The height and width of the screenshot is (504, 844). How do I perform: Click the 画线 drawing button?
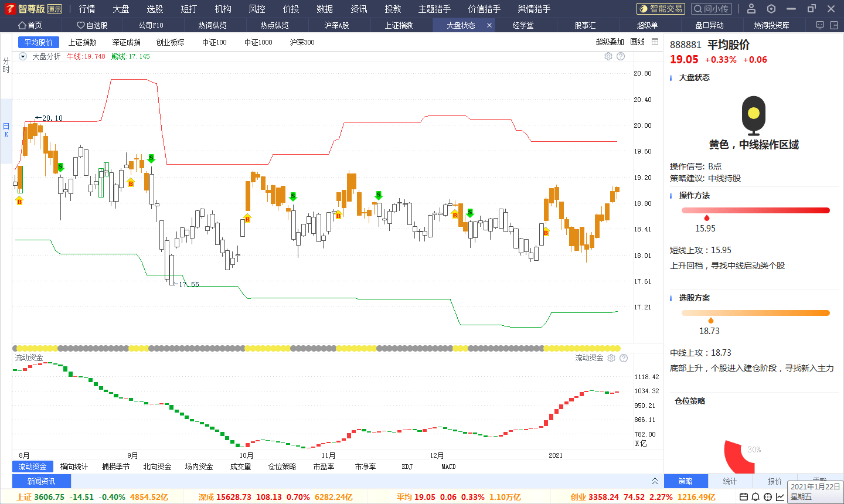click(x=638, y=42)
